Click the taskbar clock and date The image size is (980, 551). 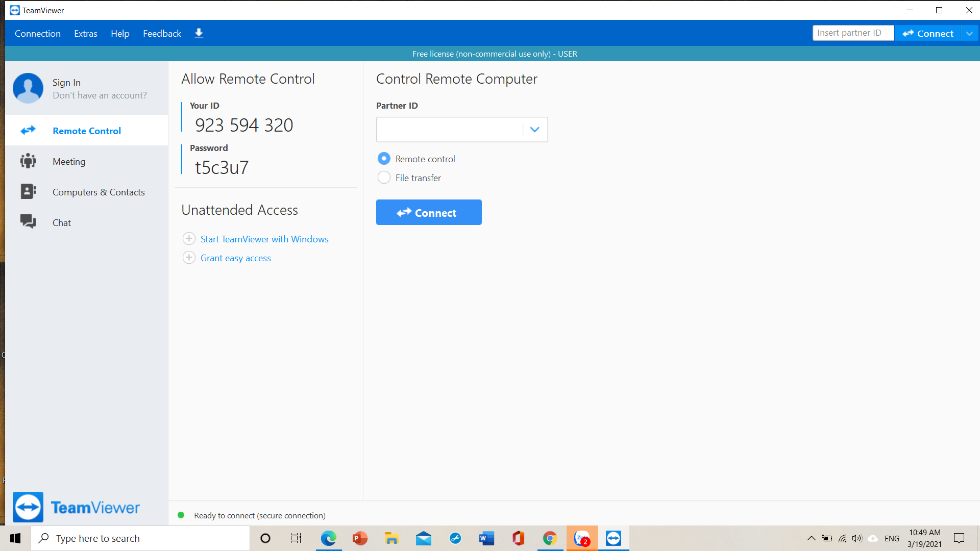(924, 538)
